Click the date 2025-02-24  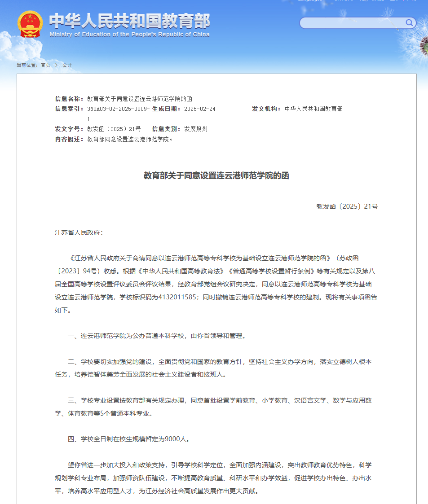(x=200, y=109)
